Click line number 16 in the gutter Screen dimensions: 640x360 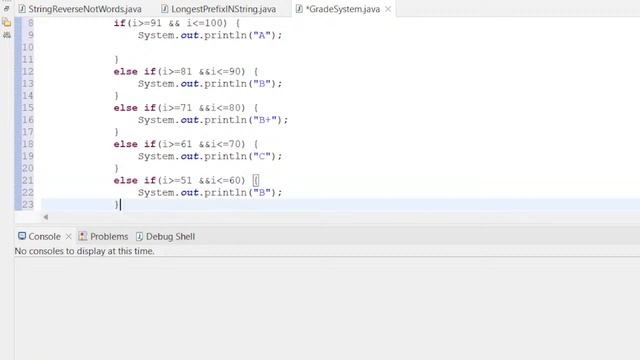point(28,120)
